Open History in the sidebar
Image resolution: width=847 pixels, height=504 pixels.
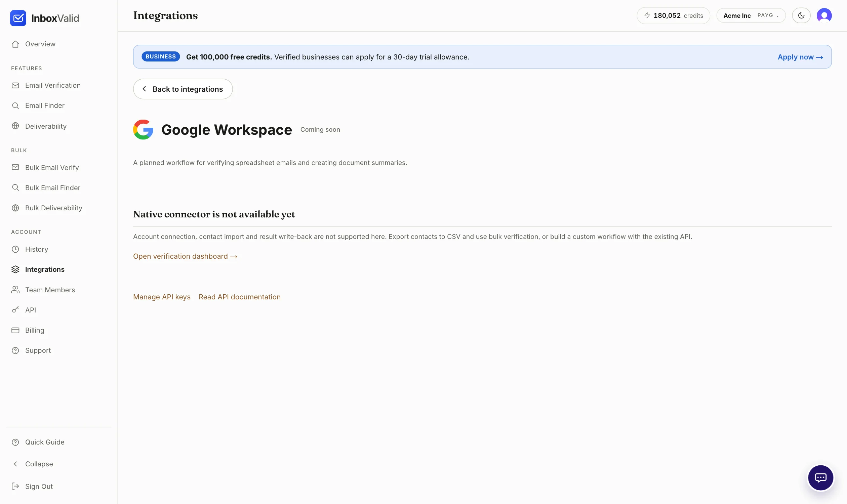click(36, 249)
